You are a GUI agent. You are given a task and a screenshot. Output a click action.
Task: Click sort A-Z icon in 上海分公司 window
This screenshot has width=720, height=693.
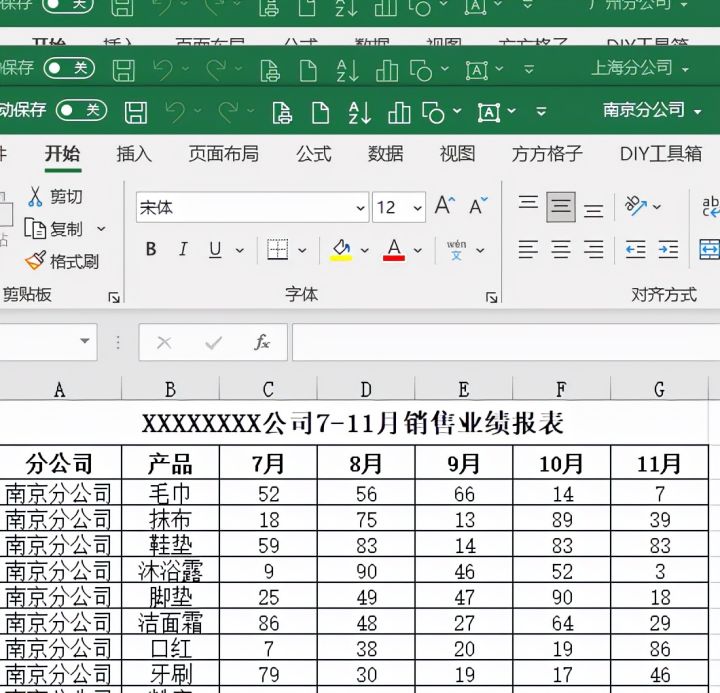point(347,71)
